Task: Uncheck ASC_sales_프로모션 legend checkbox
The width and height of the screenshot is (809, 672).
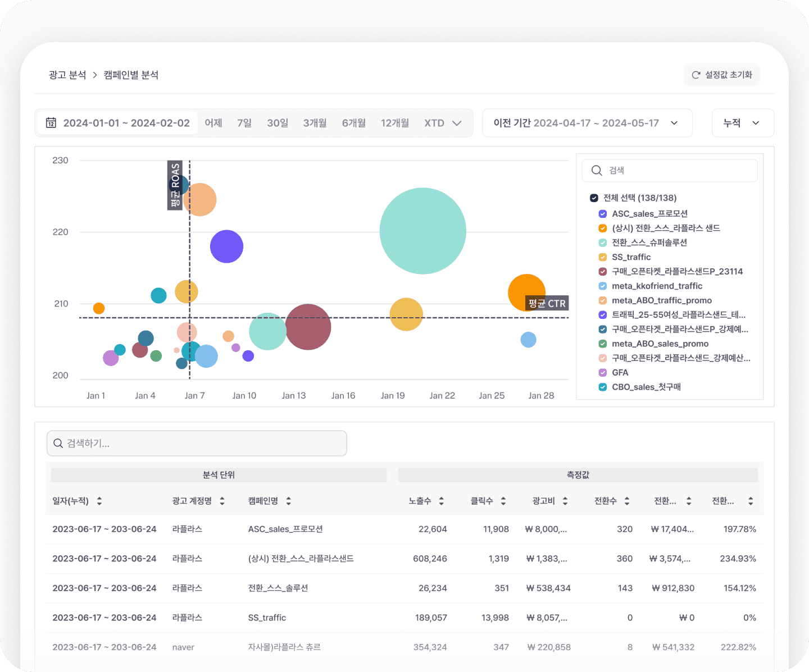Action: coord(603,214)
